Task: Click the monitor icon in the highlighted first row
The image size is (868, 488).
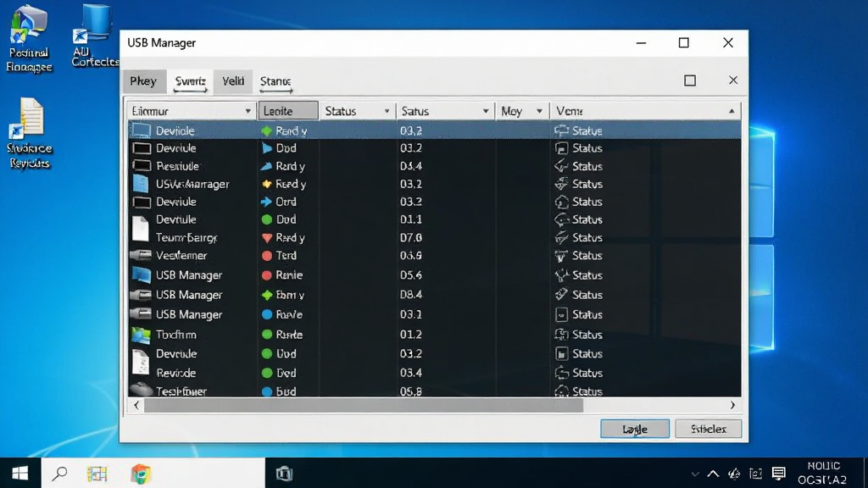Action: pyautogui.click(x=142, y=130)
